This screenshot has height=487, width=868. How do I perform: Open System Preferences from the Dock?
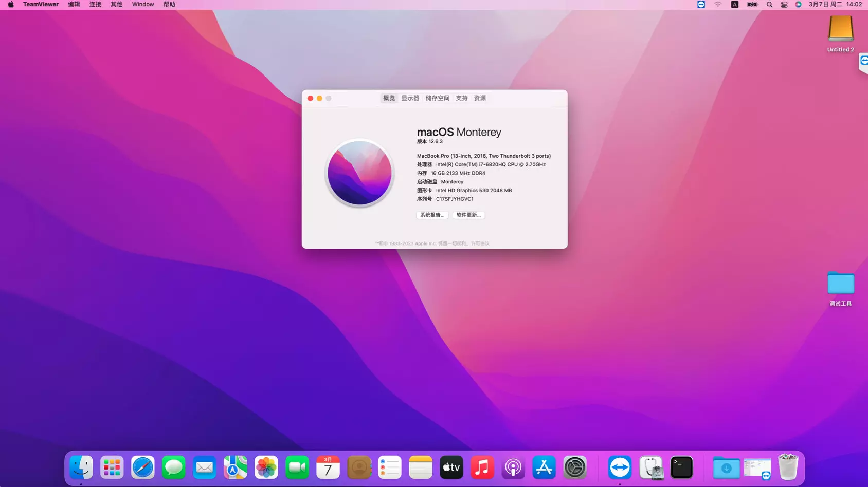574,467
